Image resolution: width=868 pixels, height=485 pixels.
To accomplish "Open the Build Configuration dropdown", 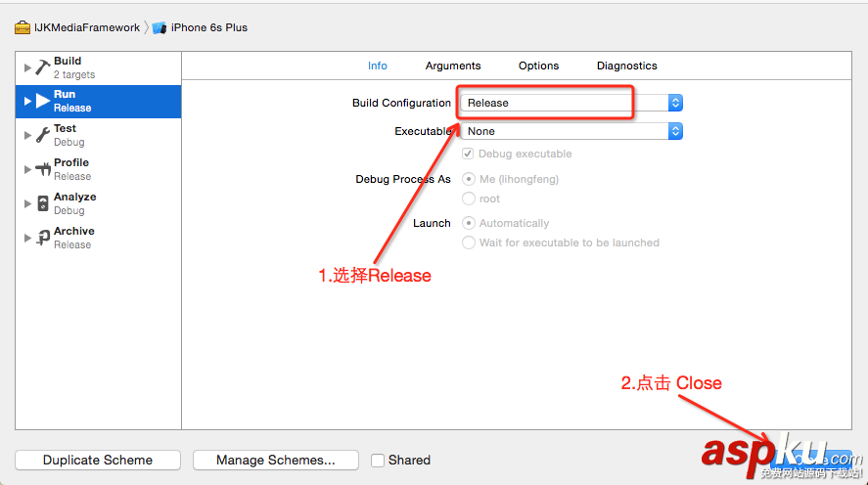I will point(571,103).
